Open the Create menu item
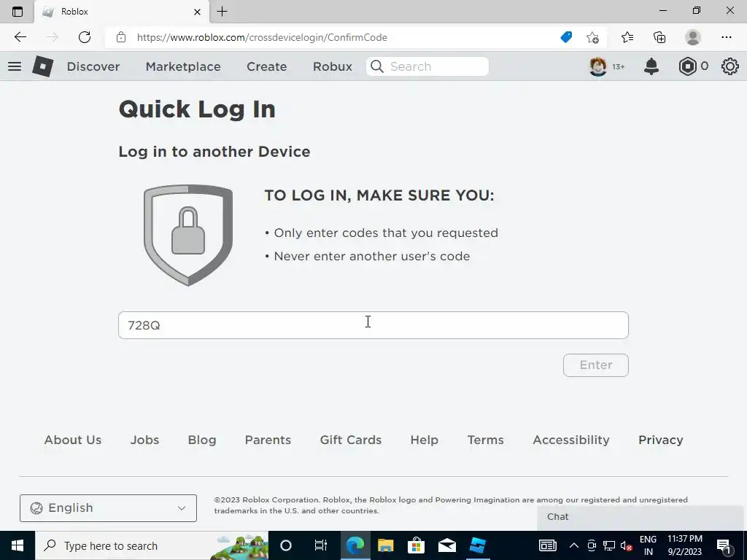The image size is (747, 560). click(x=267, y=66)
